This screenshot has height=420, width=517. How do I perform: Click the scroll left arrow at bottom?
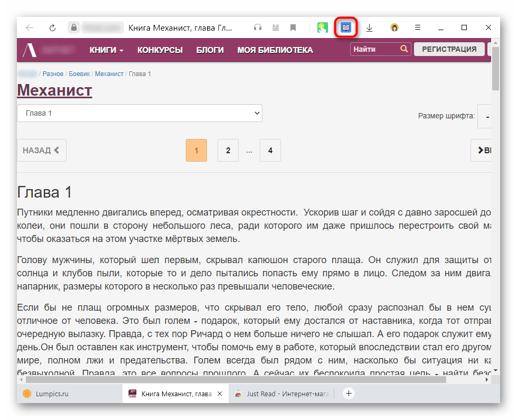[x=22, y=380]
